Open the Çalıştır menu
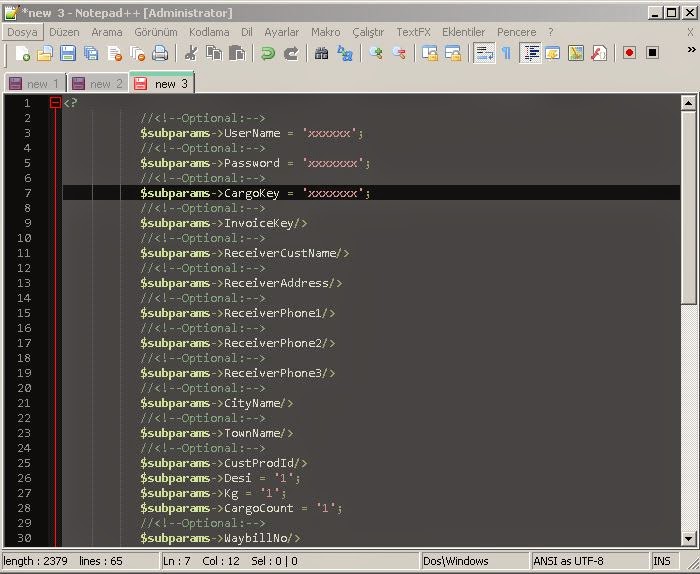700x574 pixels. (368, 32)
